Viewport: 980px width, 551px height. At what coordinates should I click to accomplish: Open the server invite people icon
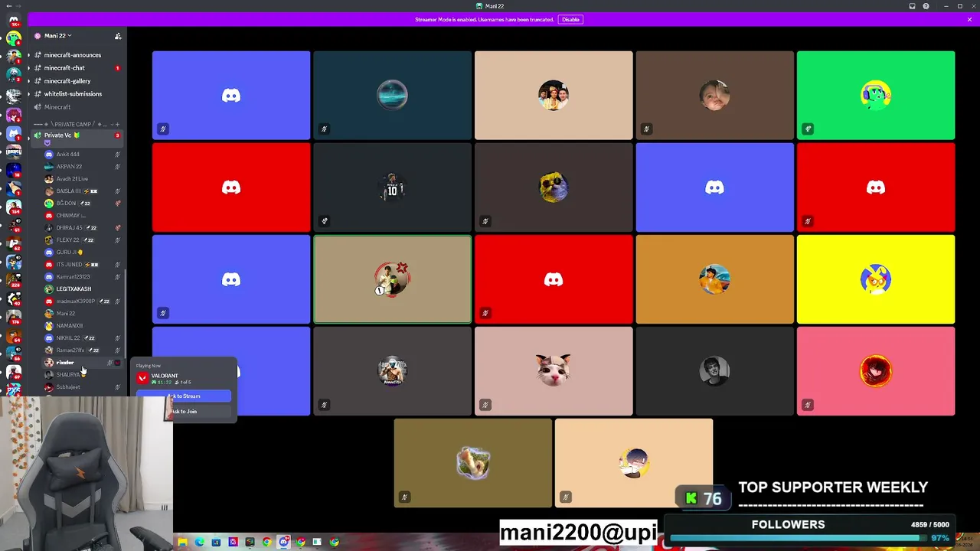click(x=118, y=36)
